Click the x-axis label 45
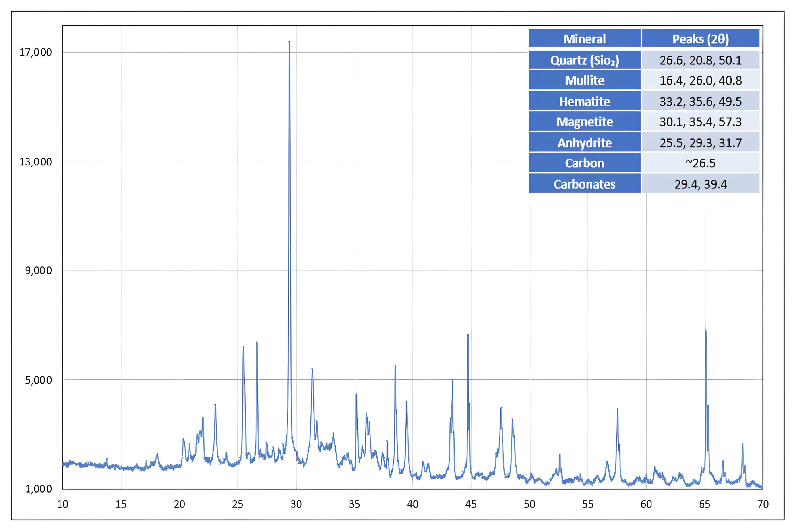This screenshot has height=532, width=796. (x=471, y=504)
